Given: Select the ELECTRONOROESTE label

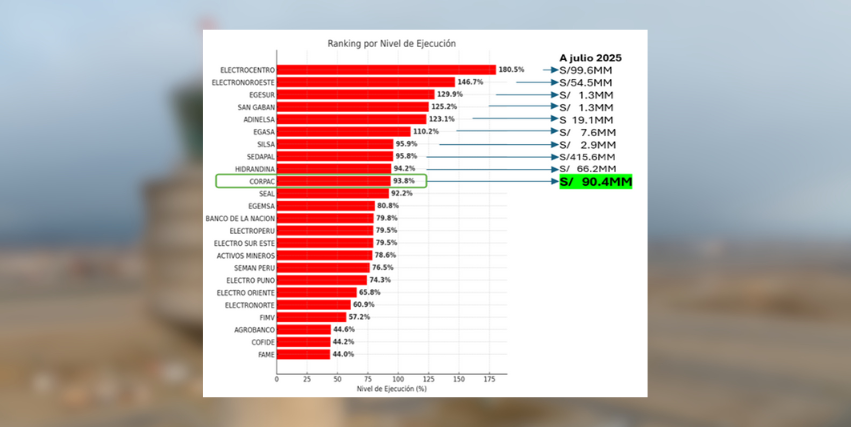Looking at the screenshot, I should (243, 82).
